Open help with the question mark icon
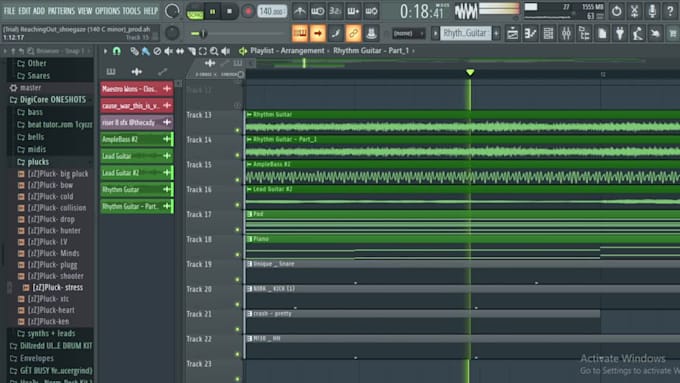This screenshot has width=680, height=383. pos(670,11)
